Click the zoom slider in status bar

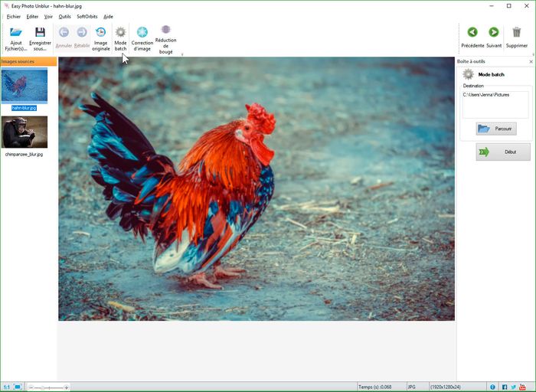coord(49,387)
